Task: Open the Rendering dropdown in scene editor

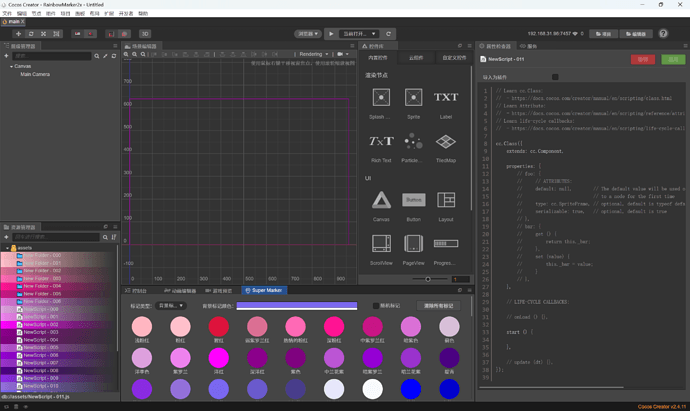Action: [x=313, y=54]
